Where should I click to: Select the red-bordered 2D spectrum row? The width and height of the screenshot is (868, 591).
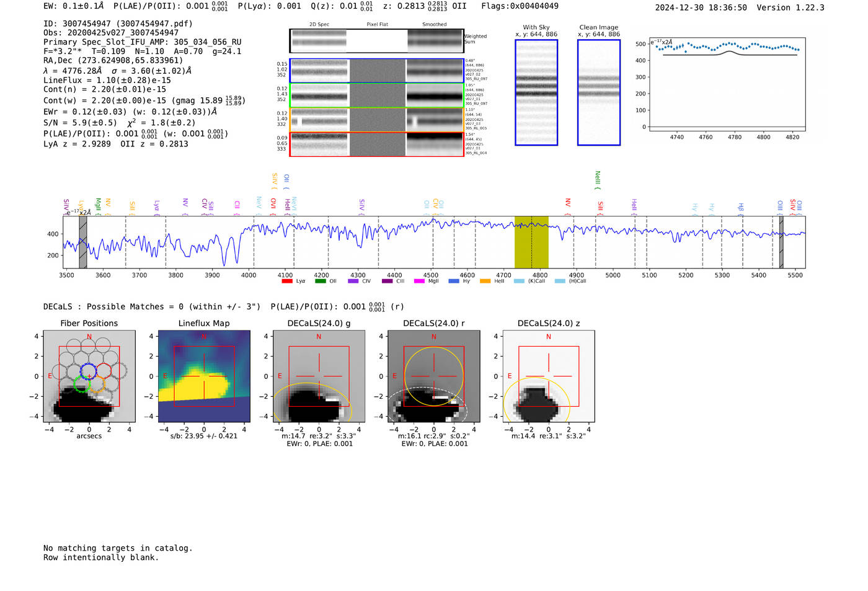click(376, 144)
